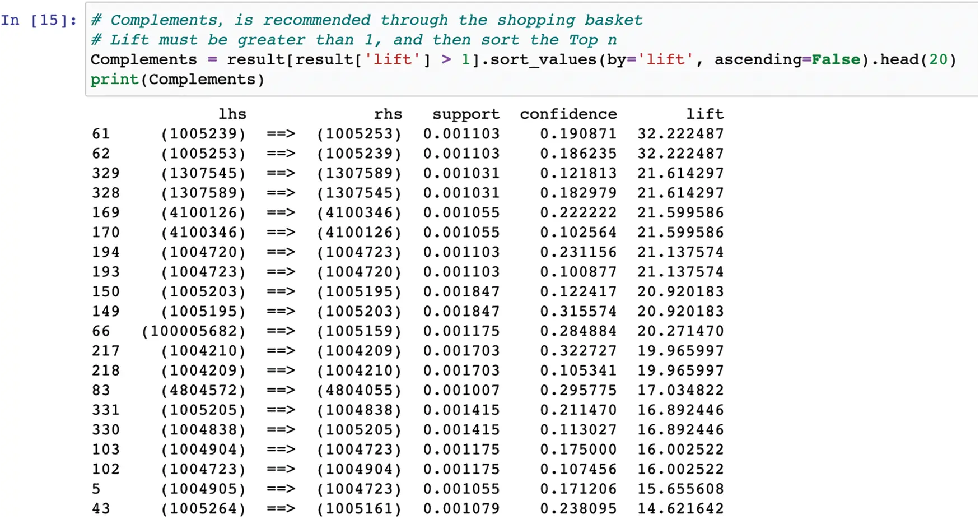Click row index 150
The image size is (980, 519).
click(x=106, y=292)
